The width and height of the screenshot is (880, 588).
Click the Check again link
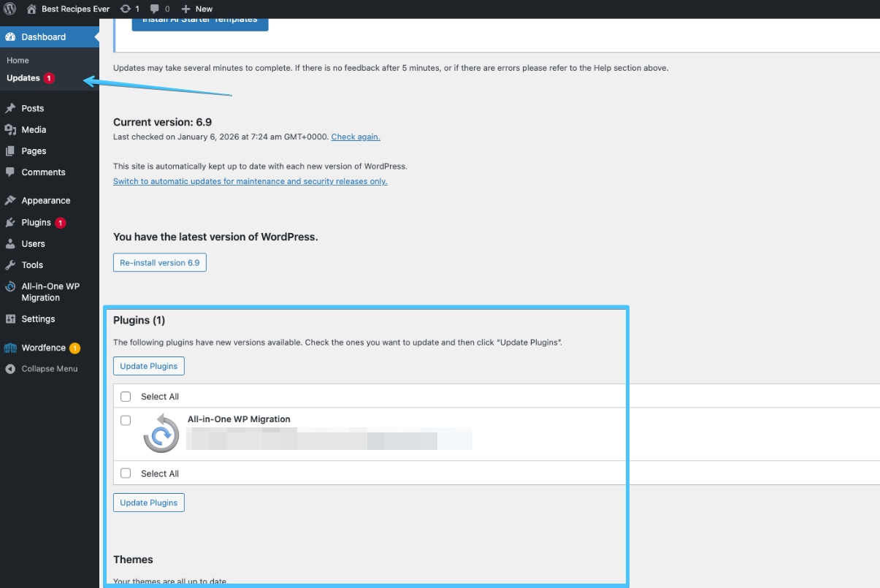[x=356, y=137]
